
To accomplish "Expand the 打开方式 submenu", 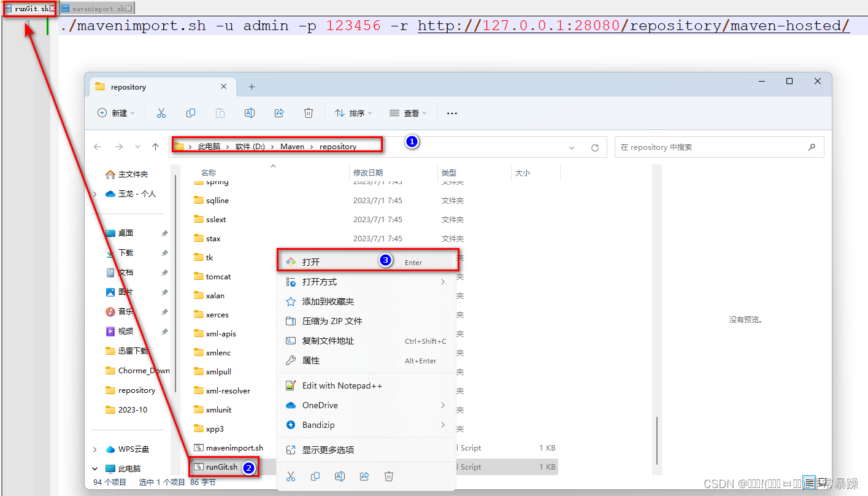I will coord(443,282).
